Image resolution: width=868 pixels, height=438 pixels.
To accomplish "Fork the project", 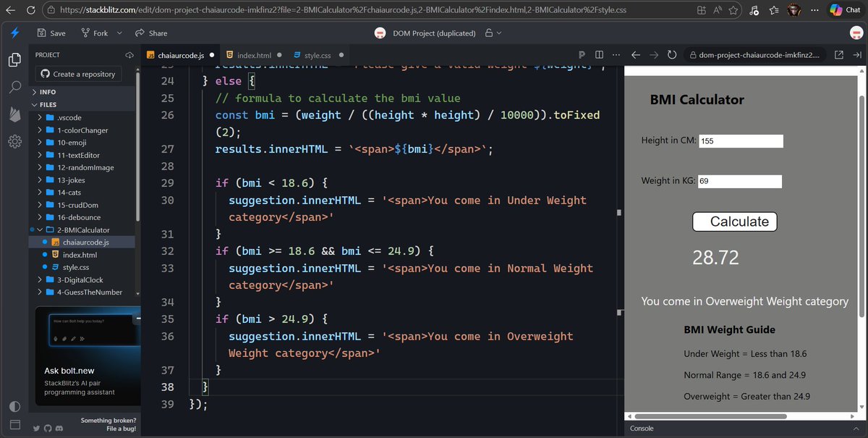I will click(x=95, y=33).
